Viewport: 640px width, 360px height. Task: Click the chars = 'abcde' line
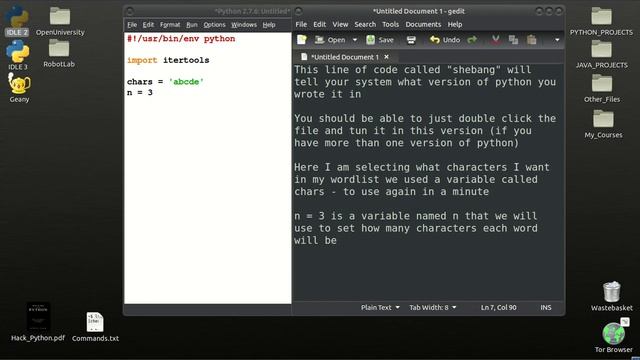point(165,82)
